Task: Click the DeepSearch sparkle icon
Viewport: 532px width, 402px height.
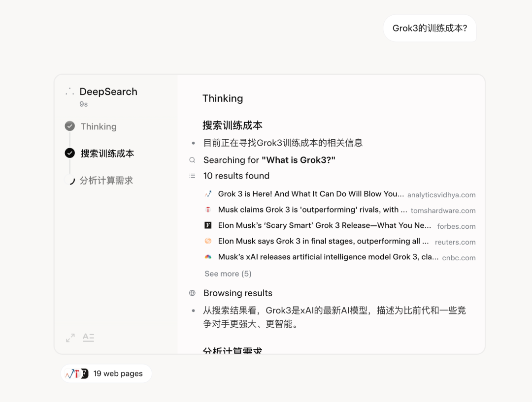Action: point(69,91)
